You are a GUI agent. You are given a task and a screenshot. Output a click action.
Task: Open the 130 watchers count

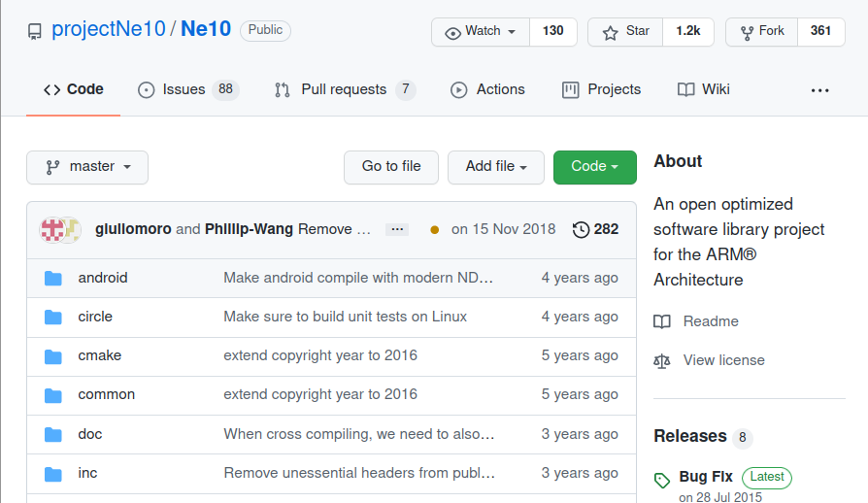(x=553, y=31)
